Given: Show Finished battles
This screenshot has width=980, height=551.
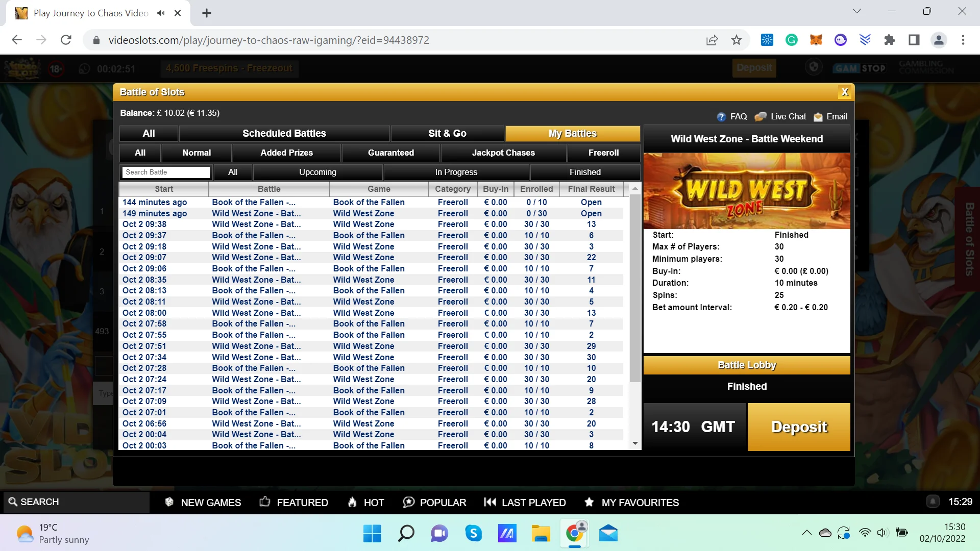Looking at the screenshot, I should tap(585, 172).
